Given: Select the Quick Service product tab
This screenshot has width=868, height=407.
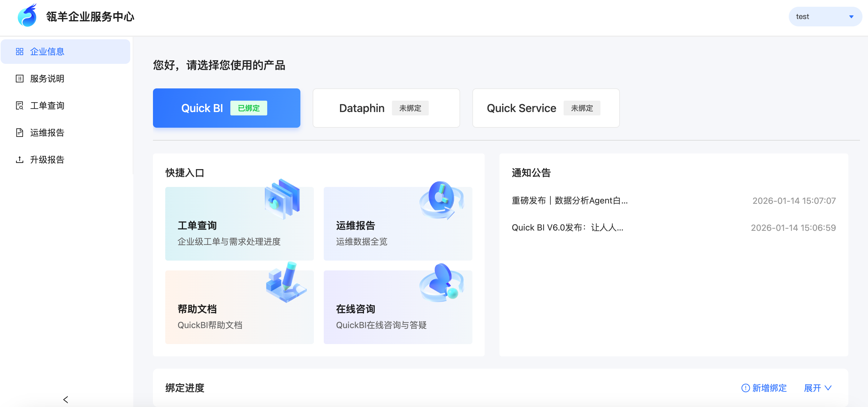Looking at the screenshot, I should coord(545,108).
